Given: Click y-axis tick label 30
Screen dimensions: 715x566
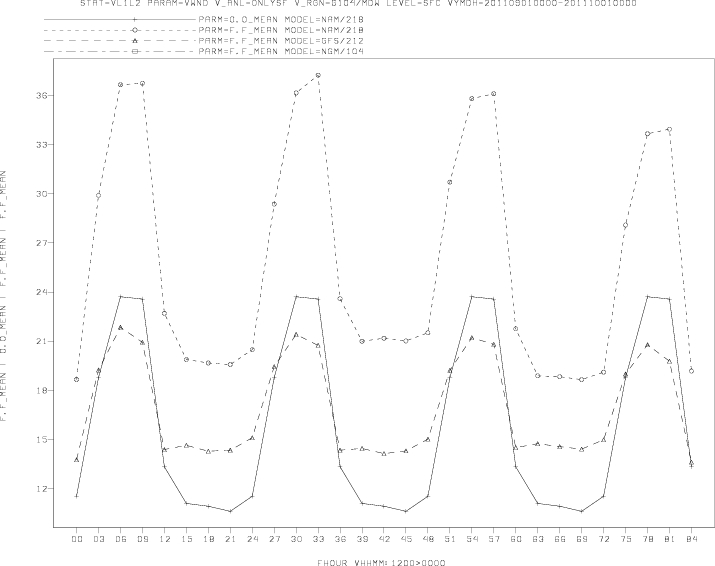Looking at the screenshot, I should point(42,194).
